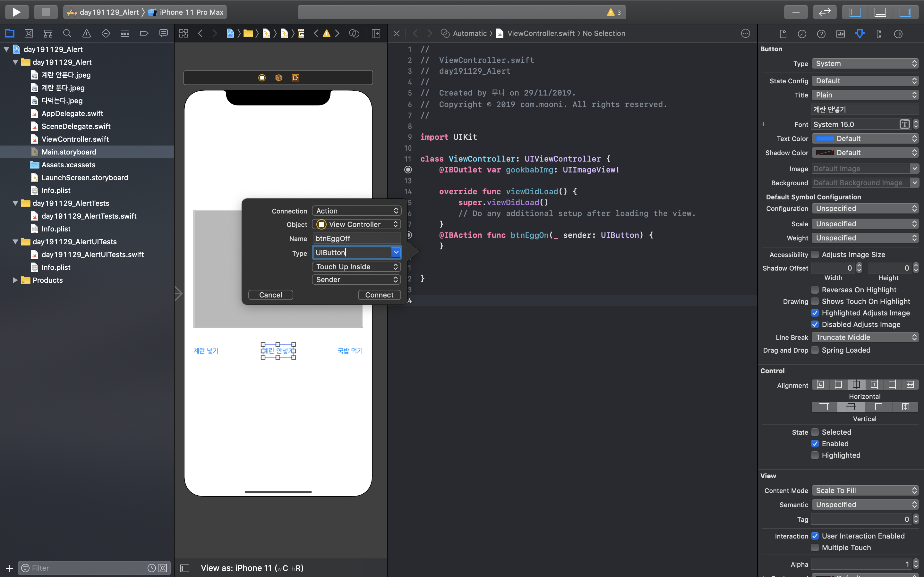Image resolution: width=924 pixels, height=577 pixels.
Task: Click the Text Color blue swatch
Action: tap(825, 138)
